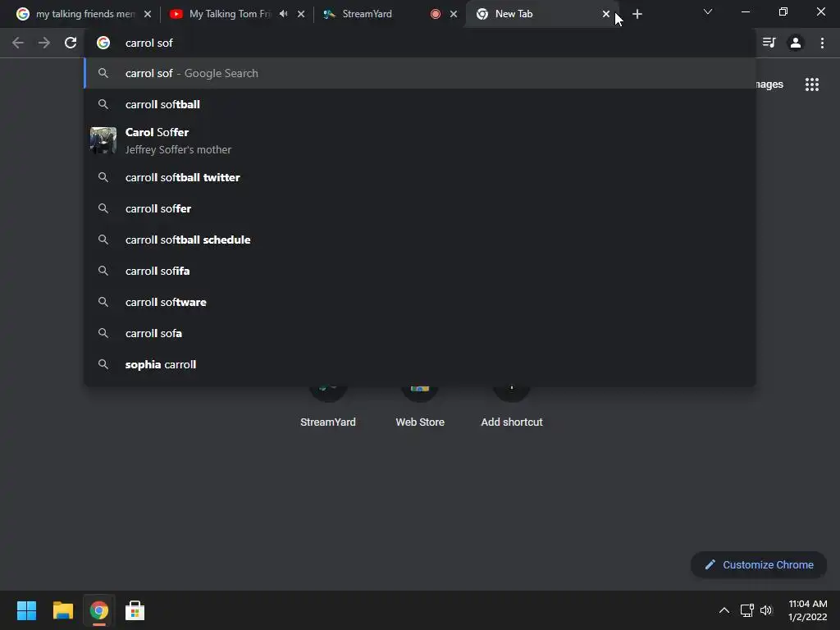Reload the page with refresh icon
Screen dimensions: 840x630
coord(71,43)
